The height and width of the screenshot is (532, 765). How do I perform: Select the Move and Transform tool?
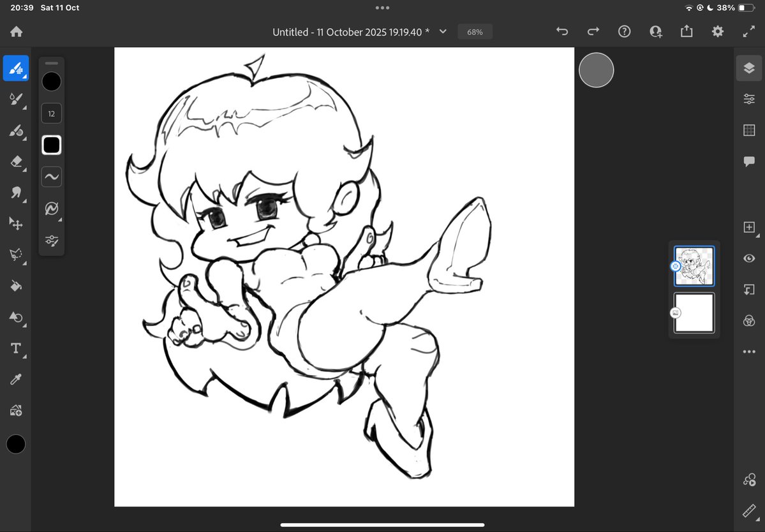(x=16, y=223)
